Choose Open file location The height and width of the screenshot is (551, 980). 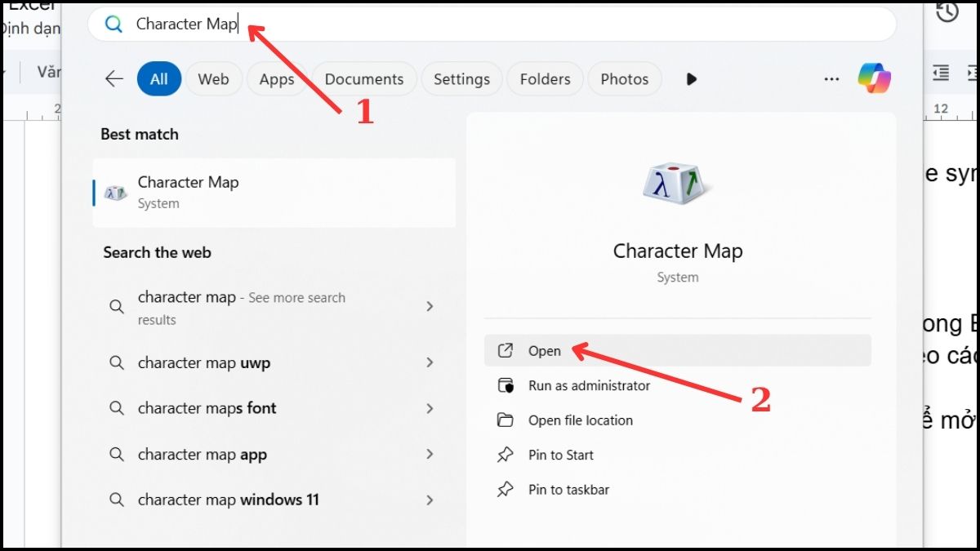(580, 420)
